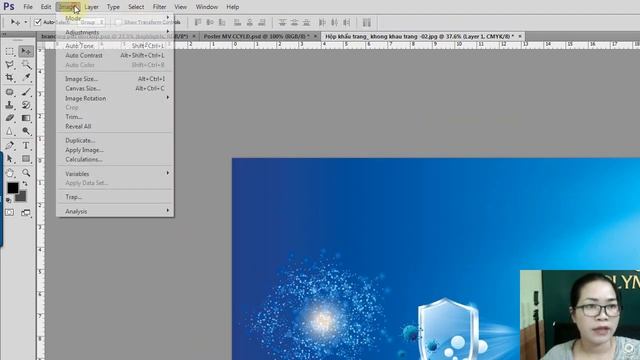Open the Filter menu
This screenshot has height=360, width=640.
[x=159, y=7]
